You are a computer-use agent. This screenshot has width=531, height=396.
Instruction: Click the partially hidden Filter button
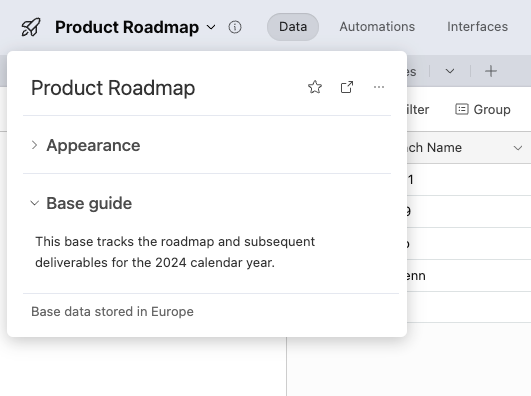click(x=418, y=109)
